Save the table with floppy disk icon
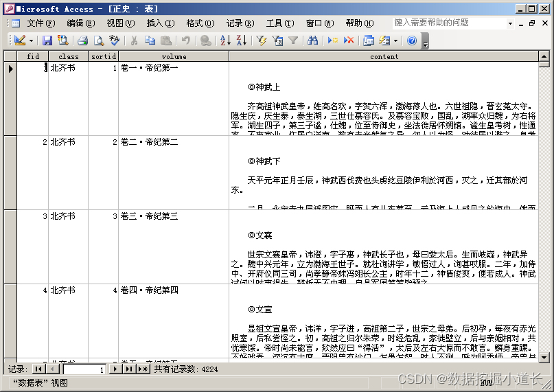 point(47,41)
